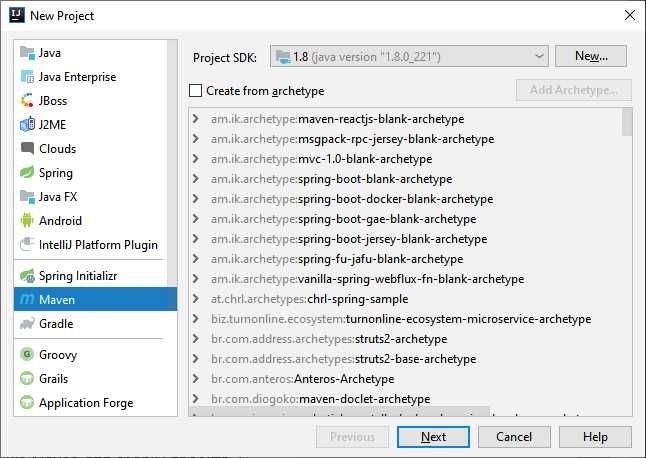Select Java FX project type label

pyautogui.click(x=58, y=196)
